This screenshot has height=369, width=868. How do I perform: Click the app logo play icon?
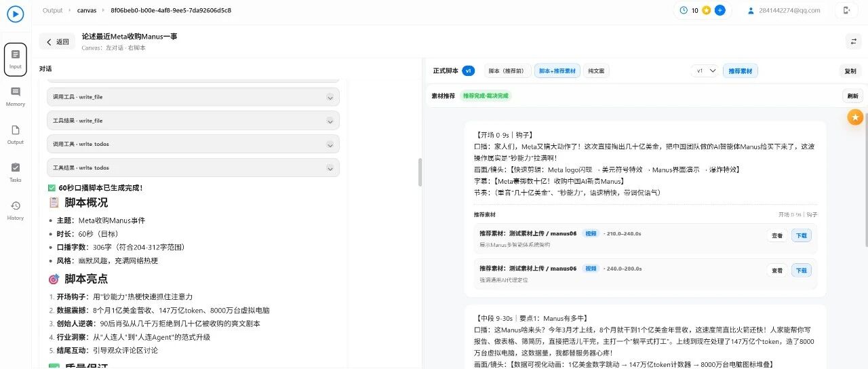(16, 14)
